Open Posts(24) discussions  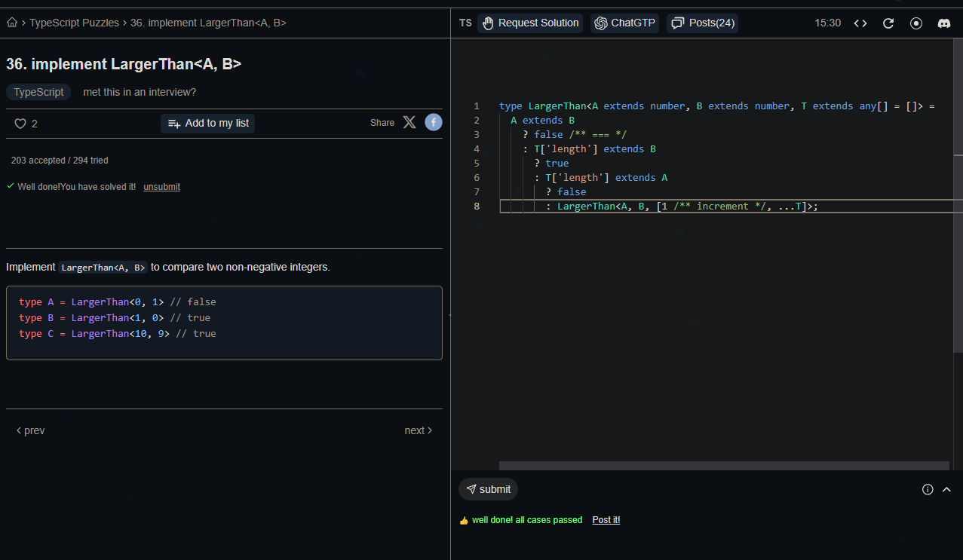pos(702,23)
